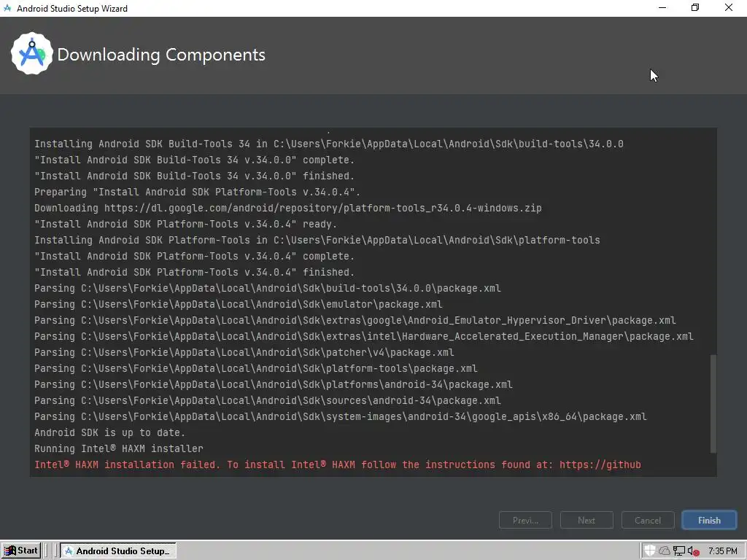
Task: Click the log panel vertical scrollbar thumb
Action: coord(713,404)
